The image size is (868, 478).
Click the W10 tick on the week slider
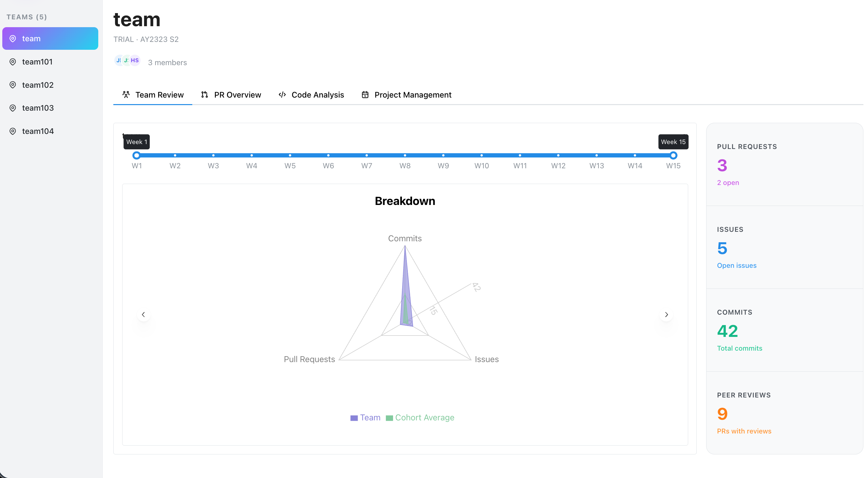(482, 155)
